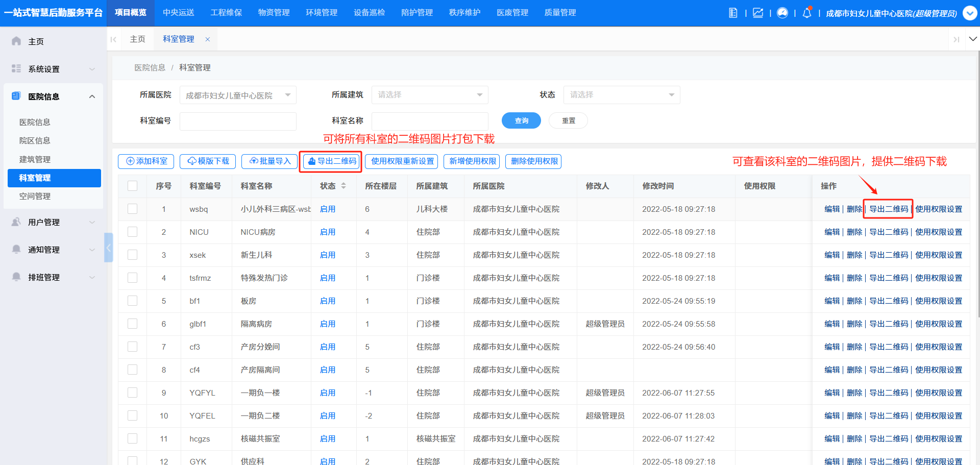Click the 查询 search button
The height and width of the screenshot is (465, 980).
point(521,120)
